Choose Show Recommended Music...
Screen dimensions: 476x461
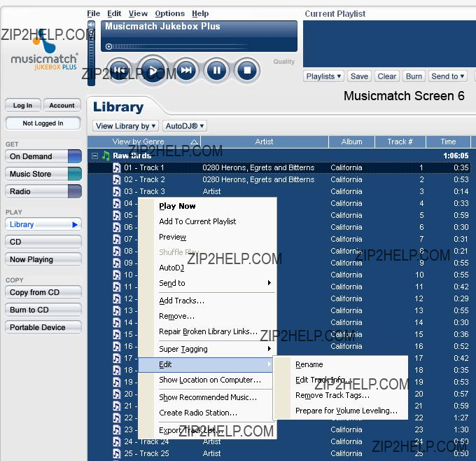(207, 397)
